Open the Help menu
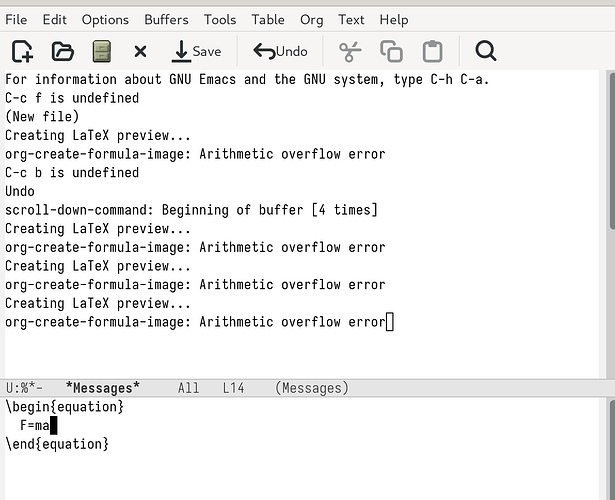615x500 pixels. pos(394,20)
